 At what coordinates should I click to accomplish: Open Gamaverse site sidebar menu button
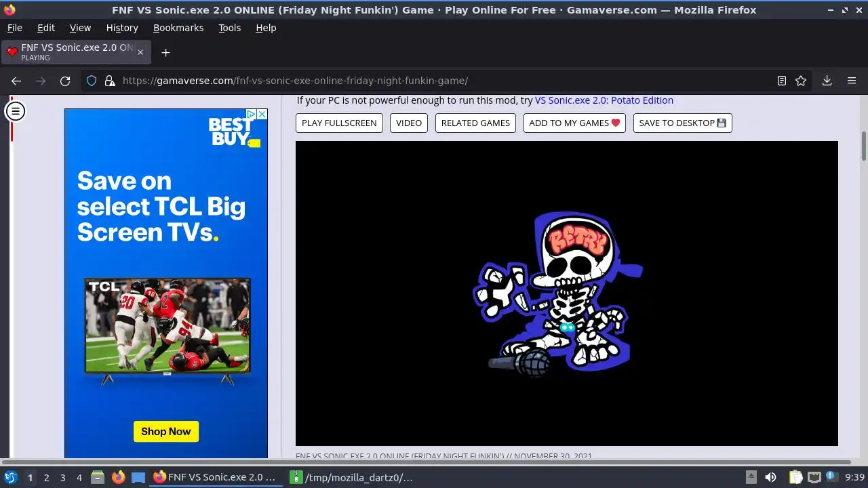(x=15, y=111)
